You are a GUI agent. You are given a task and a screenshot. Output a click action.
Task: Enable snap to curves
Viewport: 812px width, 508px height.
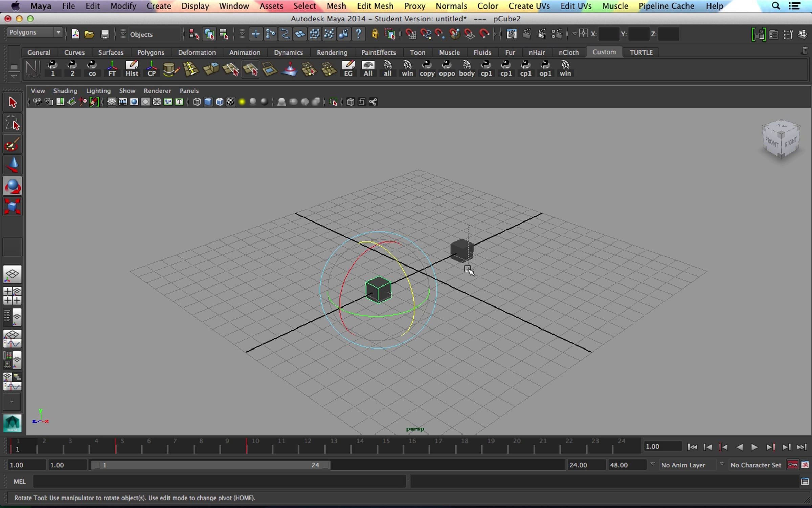425,34
